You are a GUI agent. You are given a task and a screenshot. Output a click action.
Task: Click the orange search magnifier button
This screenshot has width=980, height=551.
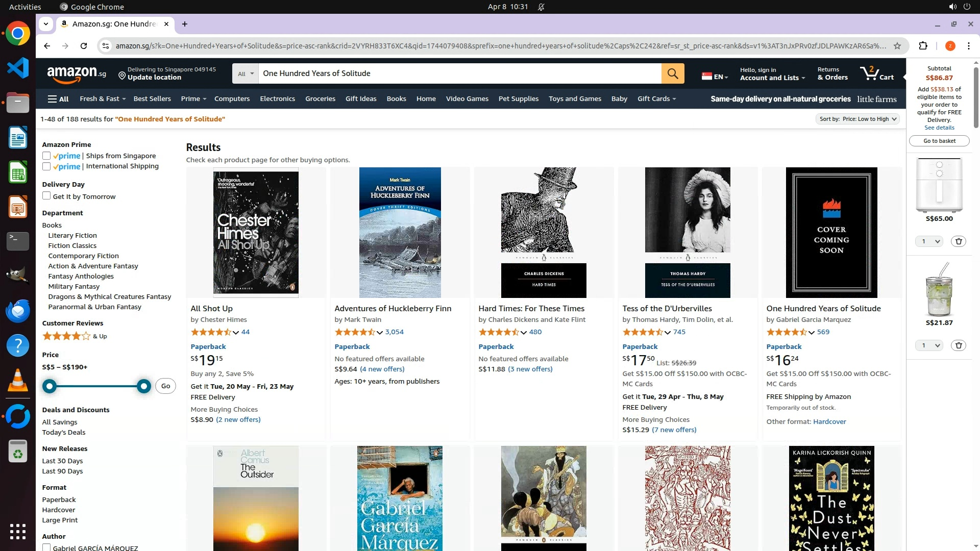point(672,73)
